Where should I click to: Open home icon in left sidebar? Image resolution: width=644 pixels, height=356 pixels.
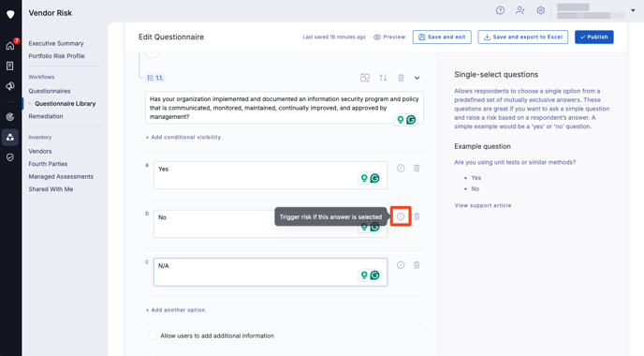pyautogui.click(x=10, y=46)
